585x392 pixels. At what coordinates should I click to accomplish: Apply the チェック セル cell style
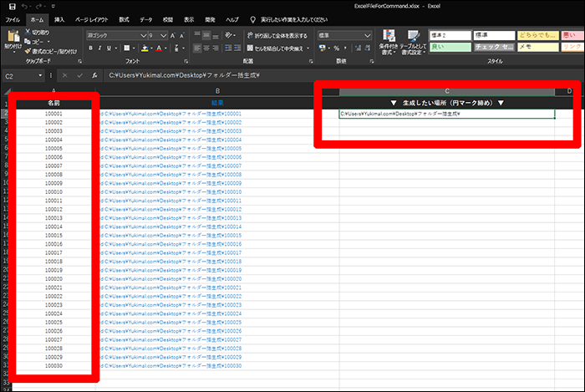coord(493,48)
